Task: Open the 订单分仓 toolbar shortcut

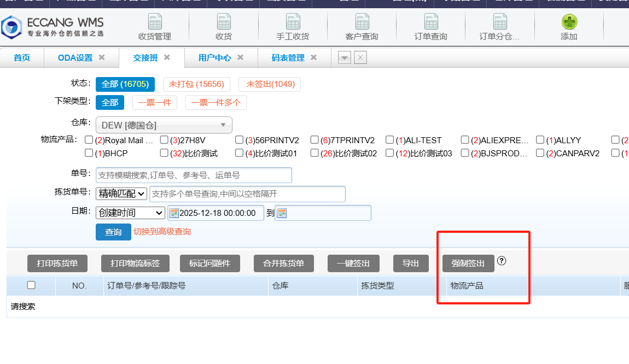Action: tap(499, 27)
